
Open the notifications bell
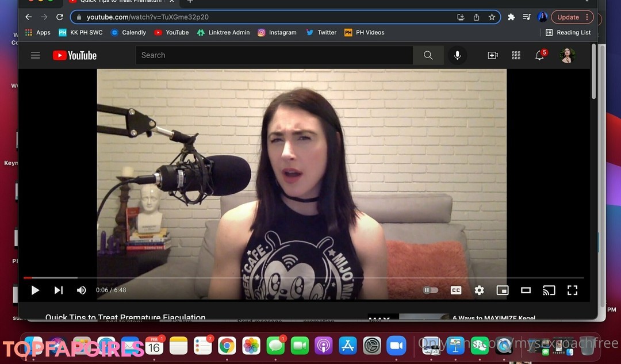point(539,55)
